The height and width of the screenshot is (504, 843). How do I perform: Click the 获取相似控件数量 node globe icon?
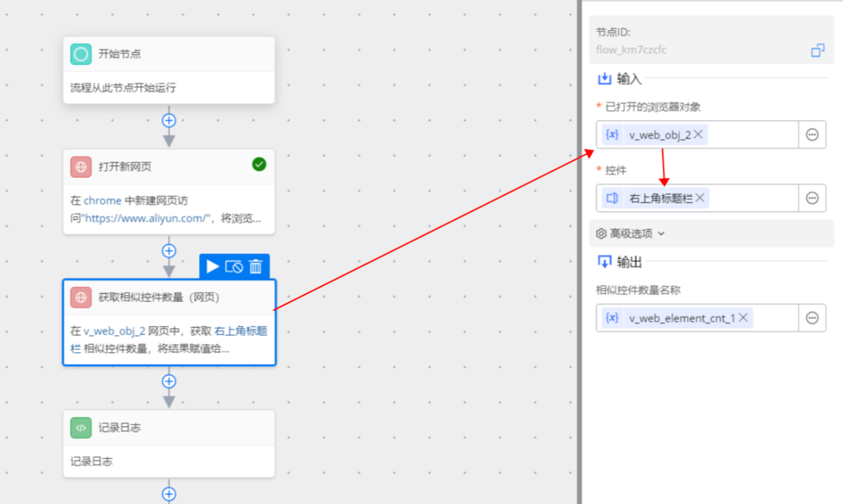81,297
